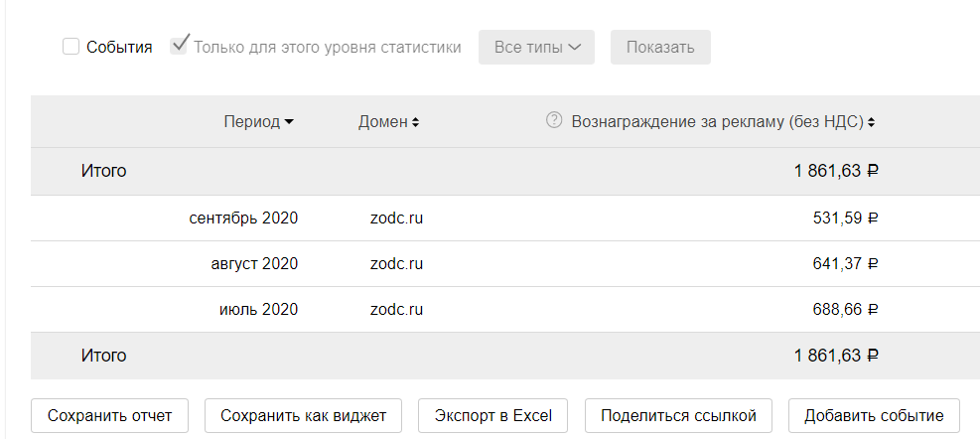Click Сохранить отчет button

point(109,415)
